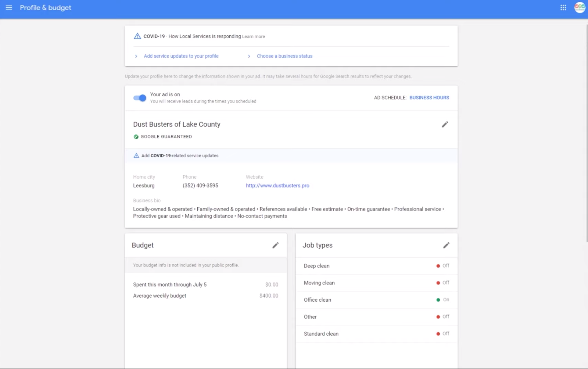Open the hamburger navigation menu
This screenshot has height=369, width=588.
(9, 8)
